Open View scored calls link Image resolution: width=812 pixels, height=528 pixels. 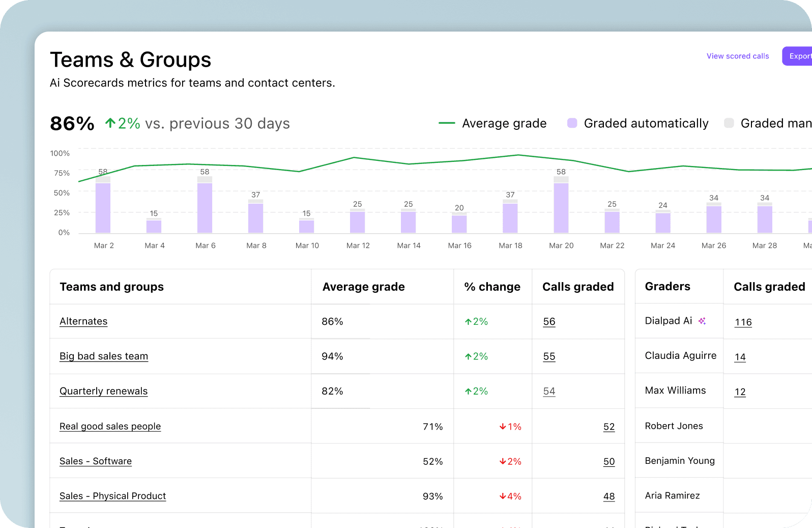click(x=737, y=56)
